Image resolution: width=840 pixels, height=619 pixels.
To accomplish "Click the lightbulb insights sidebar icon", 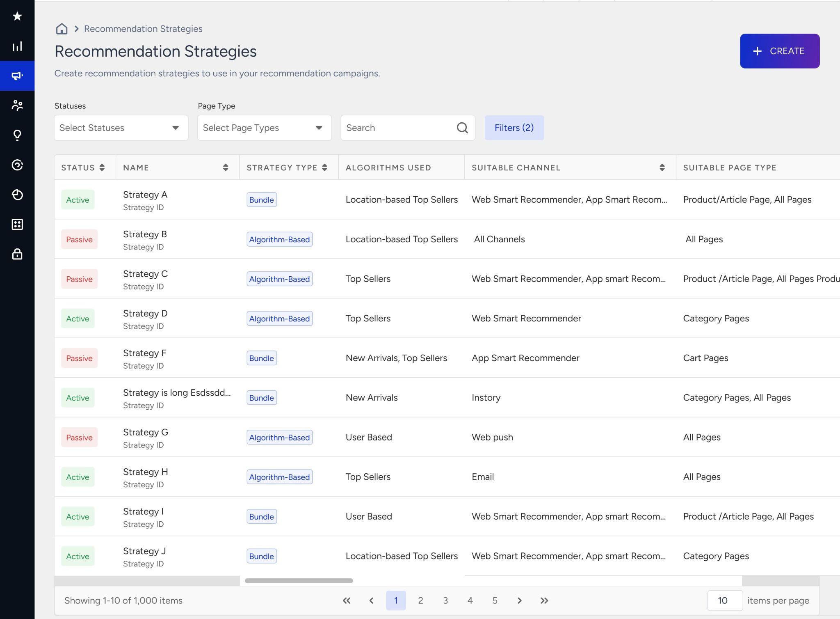I will [17, 135].
